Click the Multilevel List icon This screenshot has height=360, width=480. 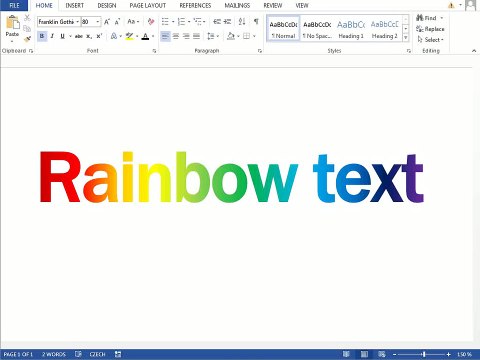[x=197, y=22]
